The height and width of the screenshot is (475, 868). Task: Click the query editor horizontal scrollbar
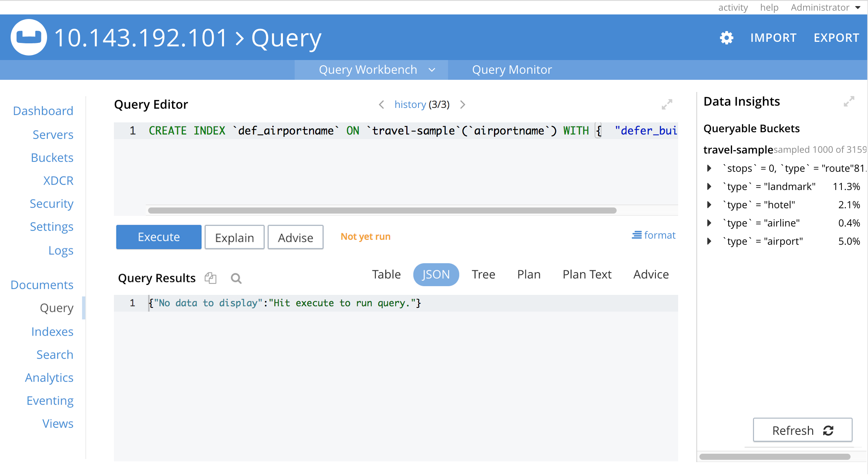coord(382,211)
